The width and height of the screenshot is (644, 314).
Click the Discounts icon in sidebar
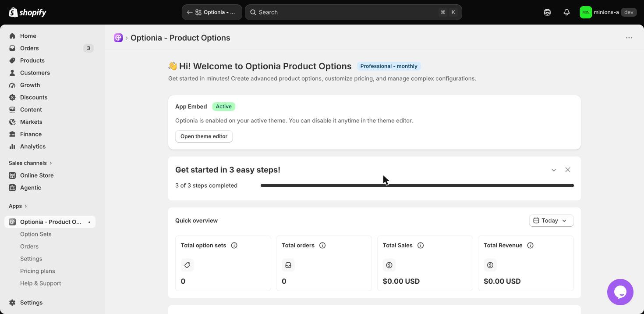[x=12, y=97]
